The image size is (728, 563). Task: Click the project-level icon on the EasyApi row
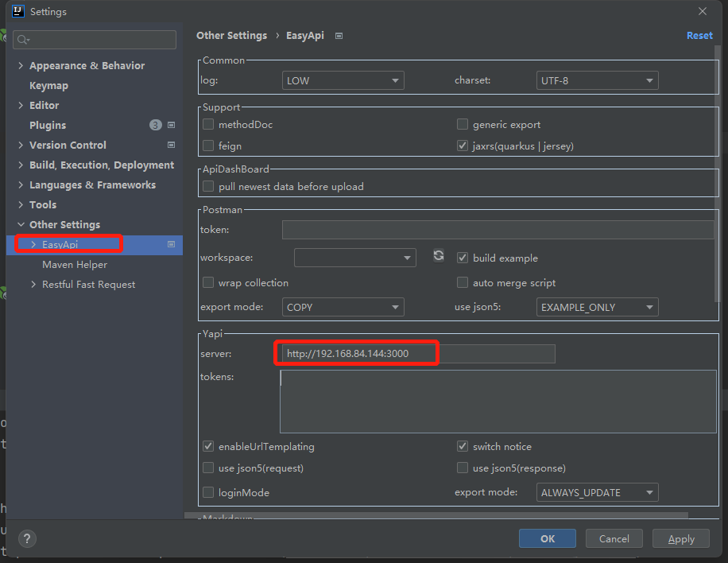pos(172,244)
